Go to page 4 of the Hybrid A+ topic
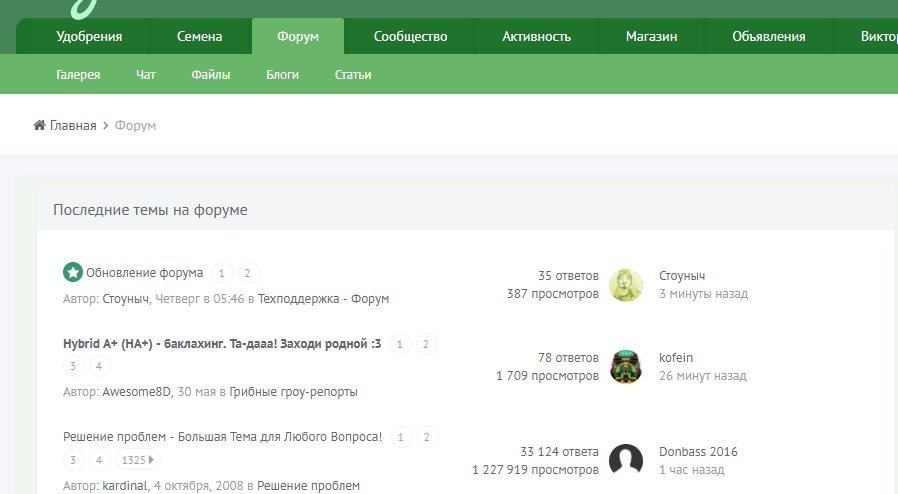Screen dimensions: 898x494 tap(99, 366)
